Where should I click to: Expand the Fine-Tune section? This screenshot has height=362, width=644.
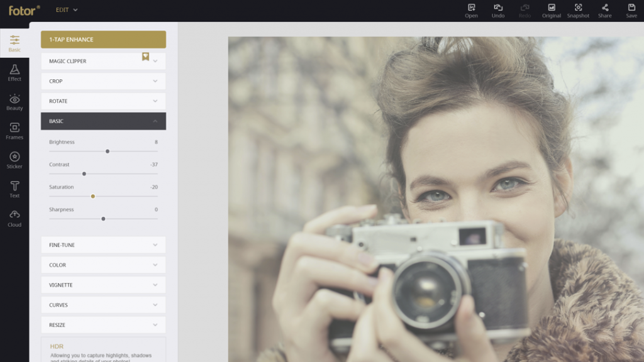104,245
